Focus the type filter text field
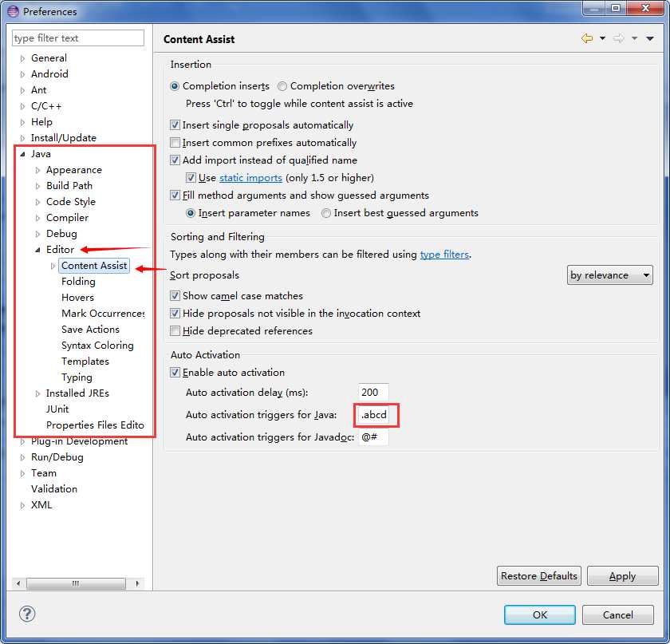The width and height of the screenshot is (670, 644). (78, 38)
